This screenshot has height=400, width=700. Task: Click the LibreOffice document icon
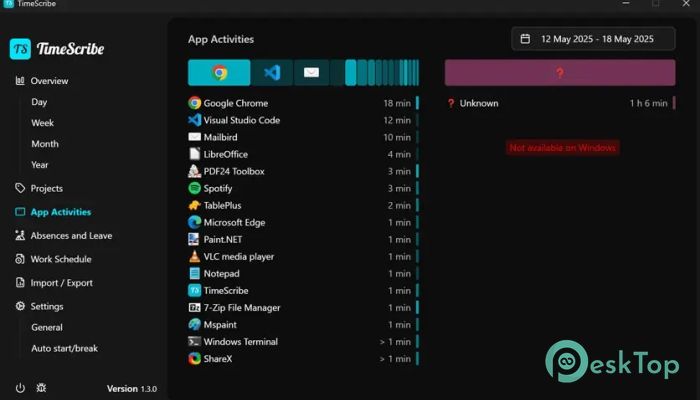point(194,154)
